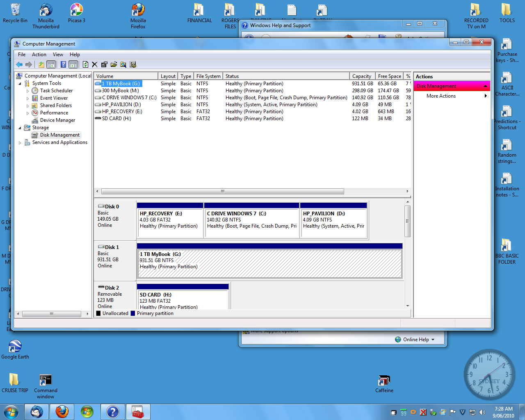Open the Help menu
Image resolution: width=525 pixels, height=420 pixels.
click(75, 55)
